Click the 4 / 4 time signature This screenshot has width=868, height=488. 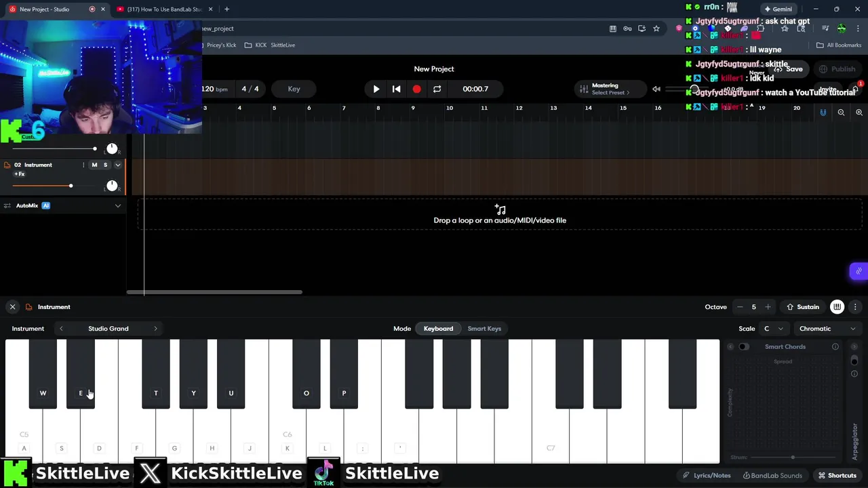[250, 89]
